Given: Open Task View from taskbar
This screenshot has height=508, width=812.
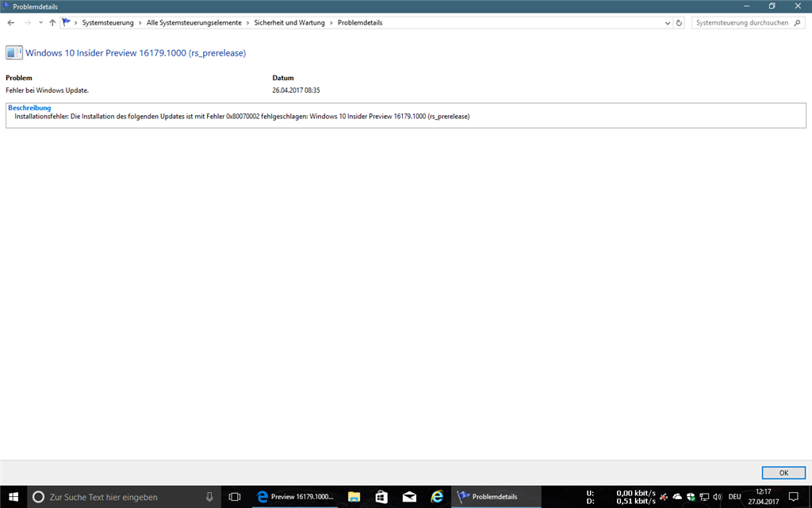Looking at the screenshot, I should click(235, 497).
